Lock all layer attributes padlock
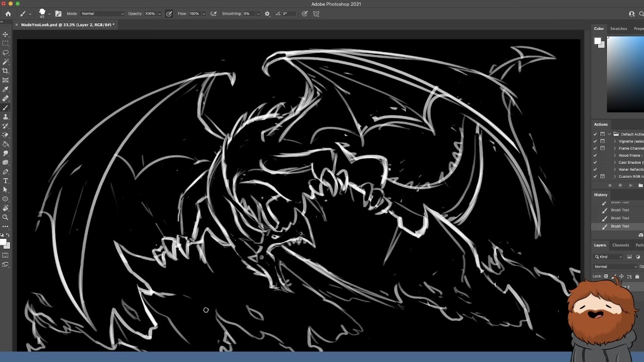Image resolution: width=644 pixels, height=362 pixels. click(637, 276)
